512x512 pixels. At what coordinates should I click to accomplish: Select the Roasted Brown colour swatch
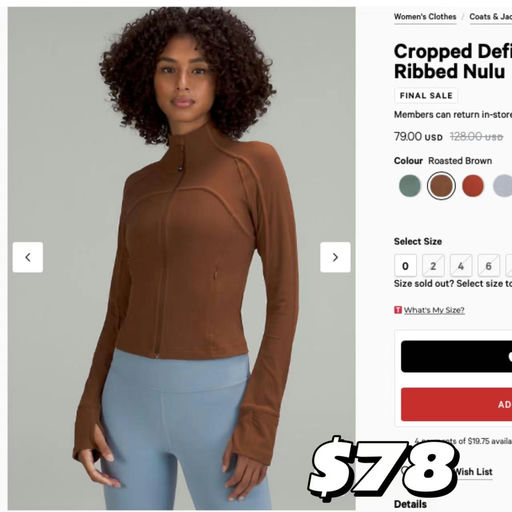441,186
